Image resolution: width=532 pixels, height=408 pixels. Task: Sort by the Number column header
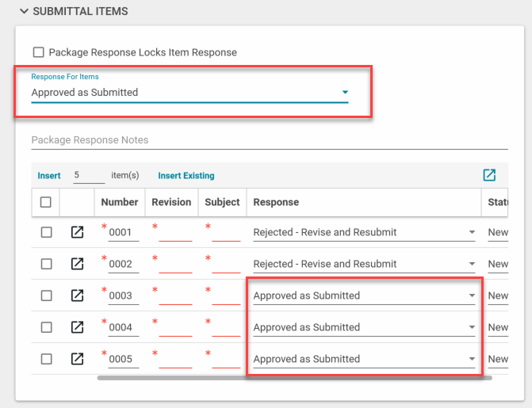point(120,202)
